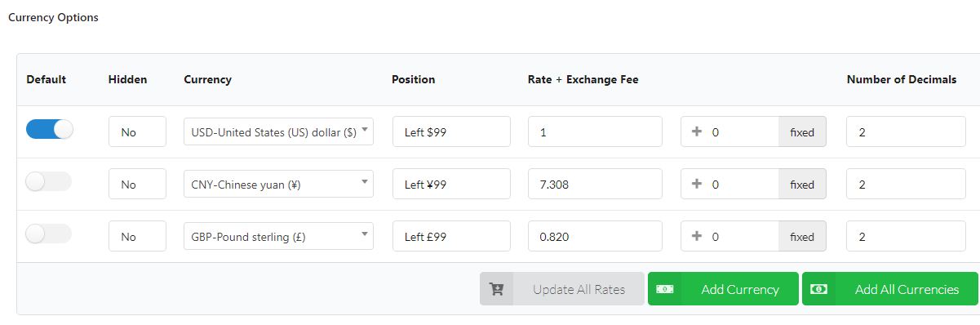The width and height of the screenshot is (980, 325).
Task: Click the plus icon in the CNY exchange fee
Action: tap(697, 185)
